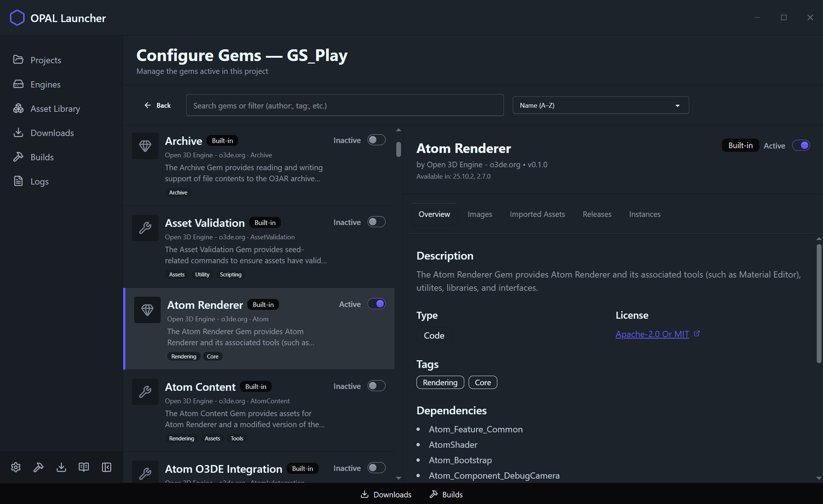The image size is (823, 504).
Task: Collapse the sidebar with the panel icon
Action: pos(107,467)
